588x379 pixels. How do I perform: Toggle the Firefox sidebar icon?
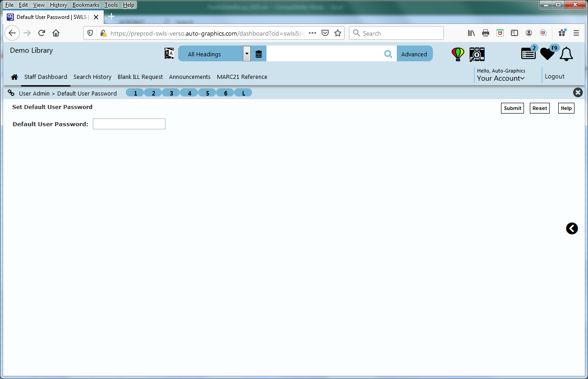tap(514, 33)
